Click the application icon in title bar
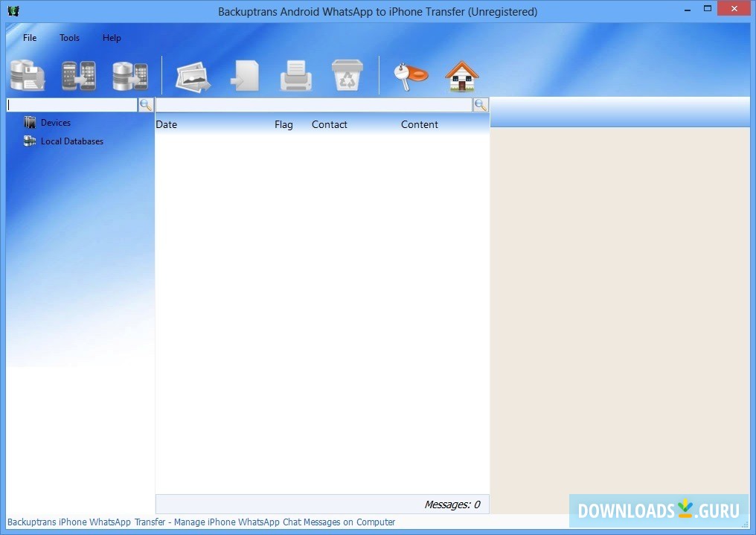The width and height of the screenshot is (756, 535). point(13,10)
